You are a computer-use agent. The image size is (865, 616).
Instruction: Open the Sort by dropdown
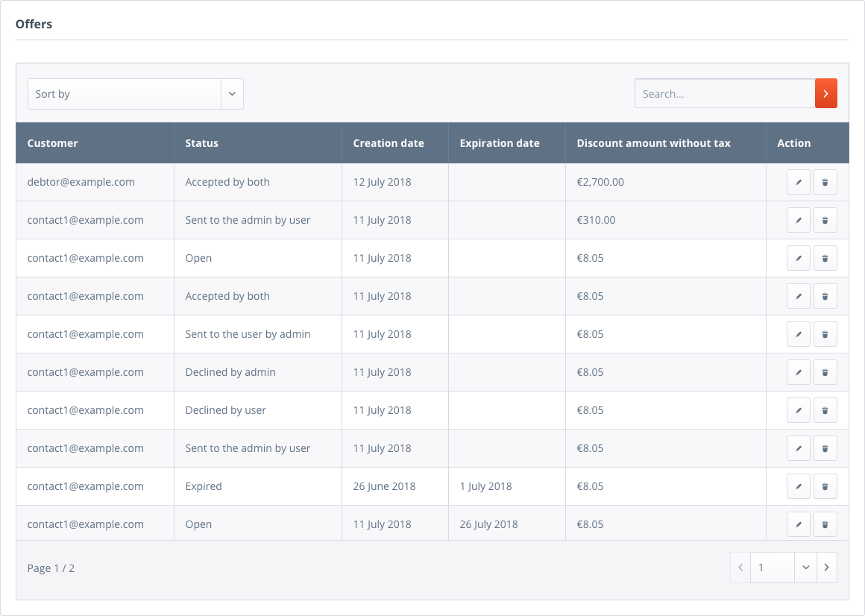click(125, 94)
